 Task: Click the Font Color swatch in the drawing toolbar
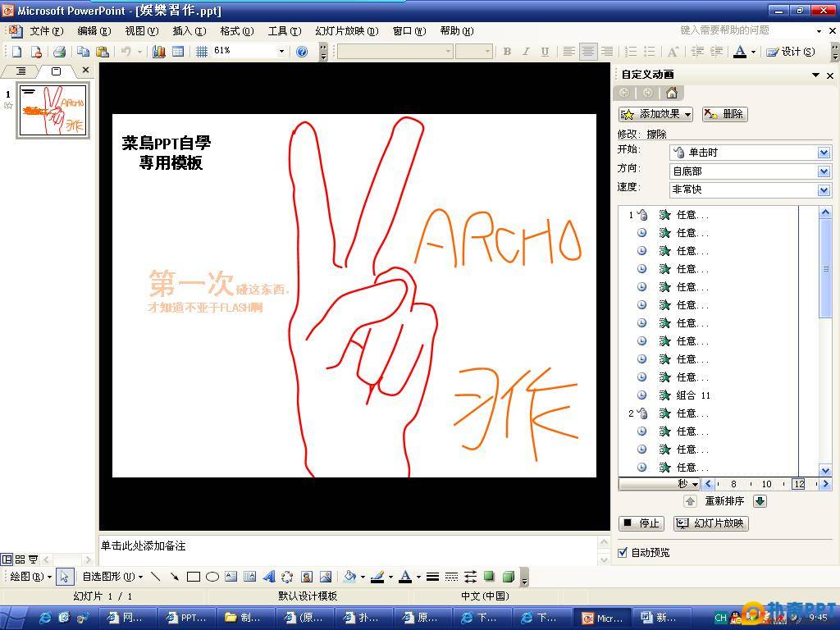click(405, 577)
